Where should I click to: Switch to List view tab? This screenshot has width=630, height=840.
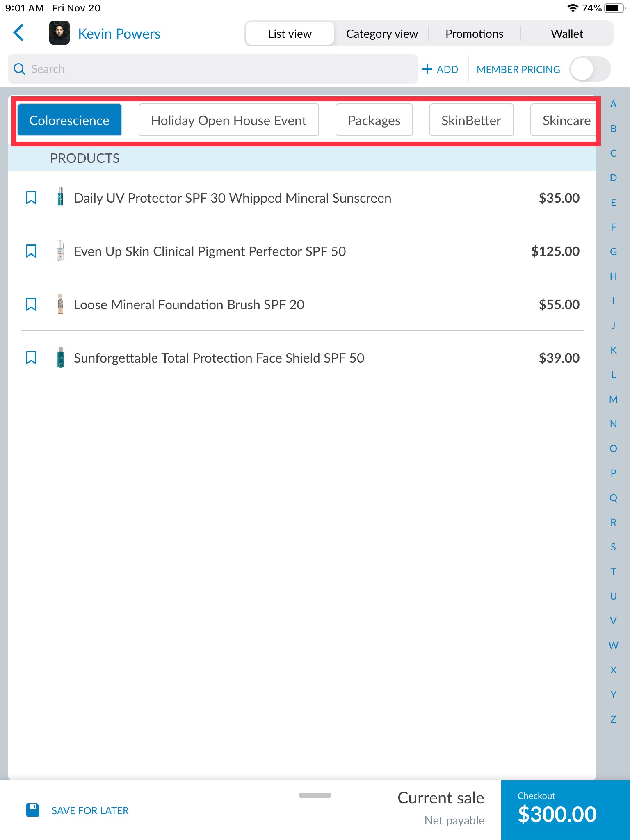pos(290,34)
